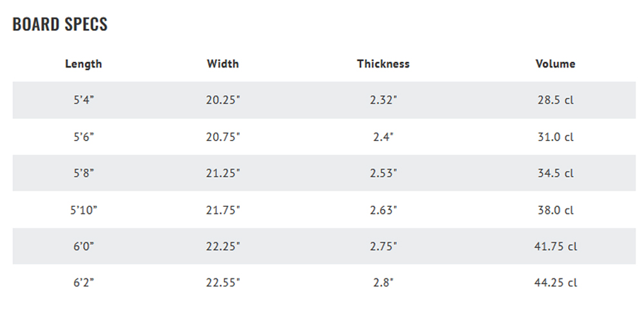
Task: Select the 5'10" length cell
Action: coord(84,210)
